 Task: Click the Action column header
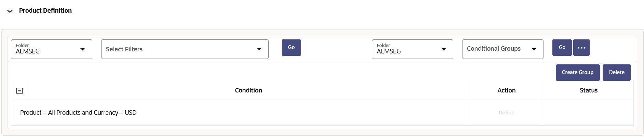pos(507,90)
